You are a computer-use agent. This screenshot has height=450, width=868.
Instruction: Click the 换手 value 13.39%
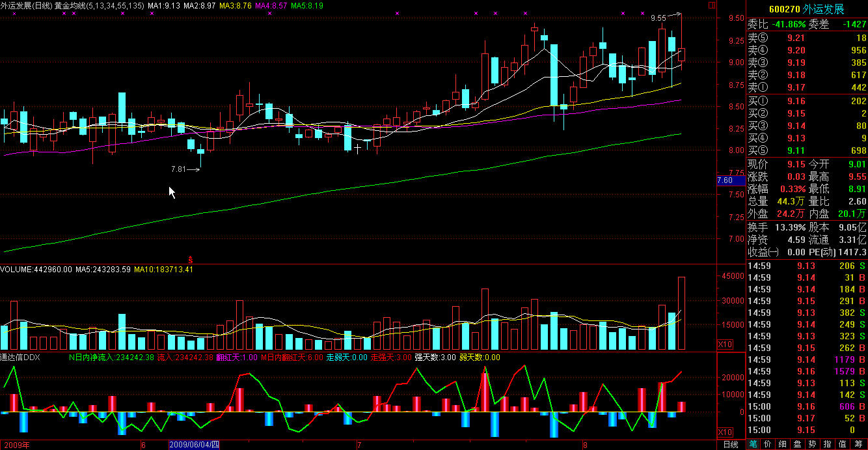[790, 227]
